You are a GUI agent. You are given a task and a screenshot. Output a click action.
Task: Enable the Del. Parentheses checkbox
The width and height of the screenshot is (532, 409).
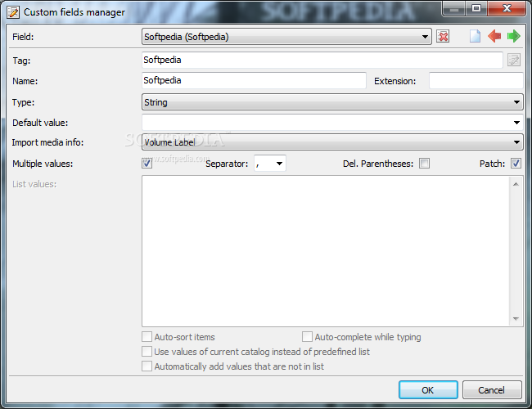(x=424, y=164)
